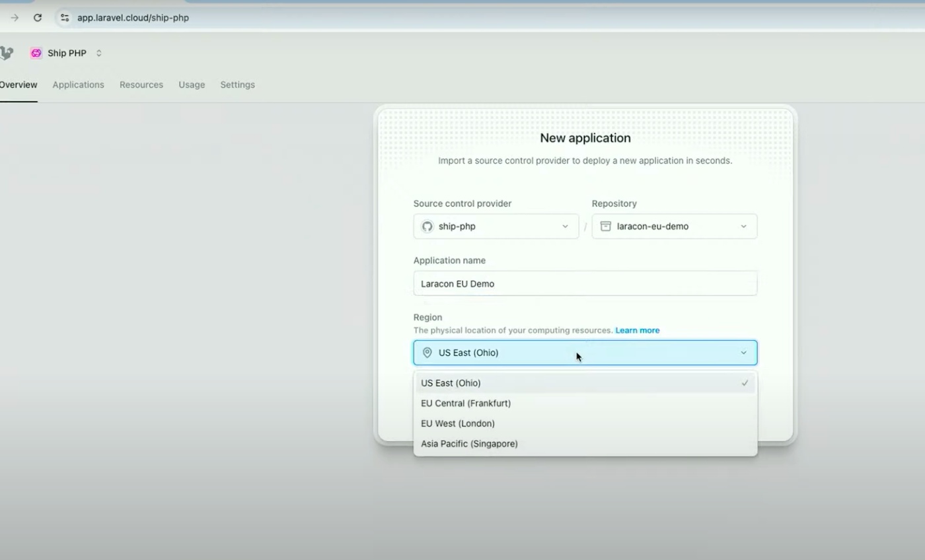Click the Application name label
Image resolution: width=925 pixels, height=560 pixels.
tap(449, 260)
